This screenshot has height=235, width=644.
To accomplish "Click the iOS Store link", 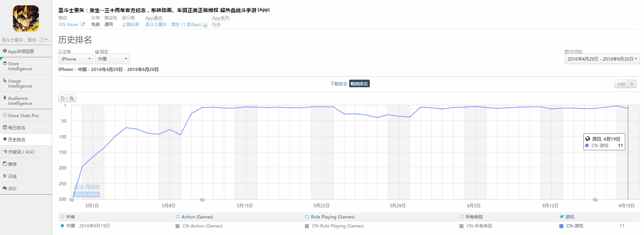I will point(68,25).
